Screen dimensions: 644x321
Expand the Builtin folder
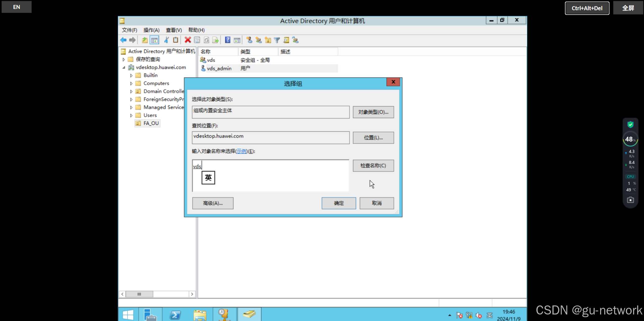(131, 76)
